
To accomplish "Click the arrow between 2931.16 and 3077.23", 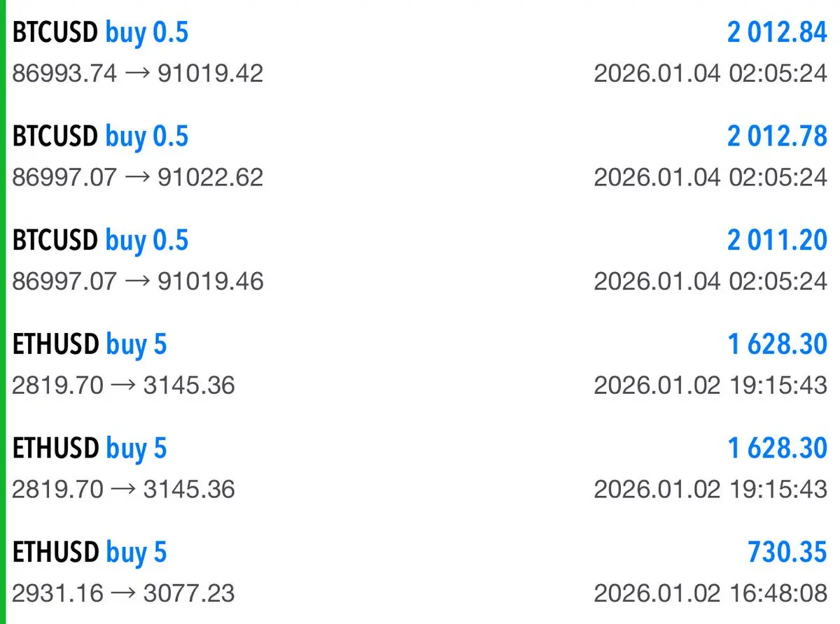I will (123, 593).
